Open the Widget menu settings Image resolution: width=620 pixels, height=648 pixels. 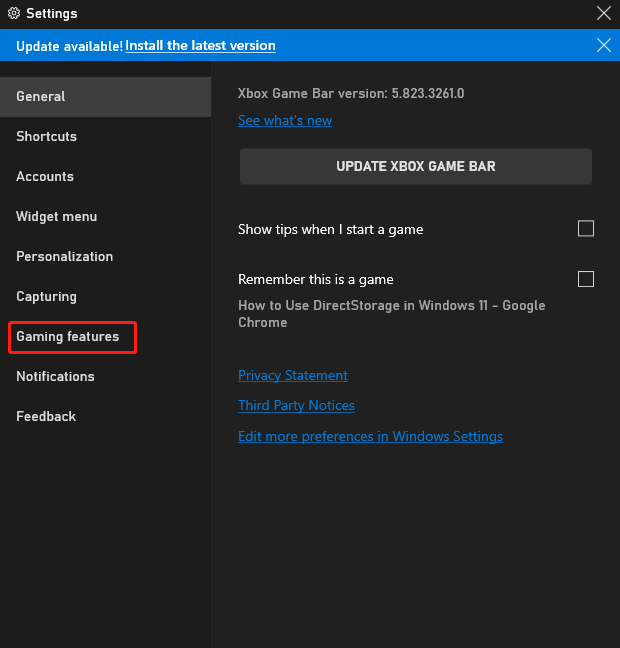56,217
